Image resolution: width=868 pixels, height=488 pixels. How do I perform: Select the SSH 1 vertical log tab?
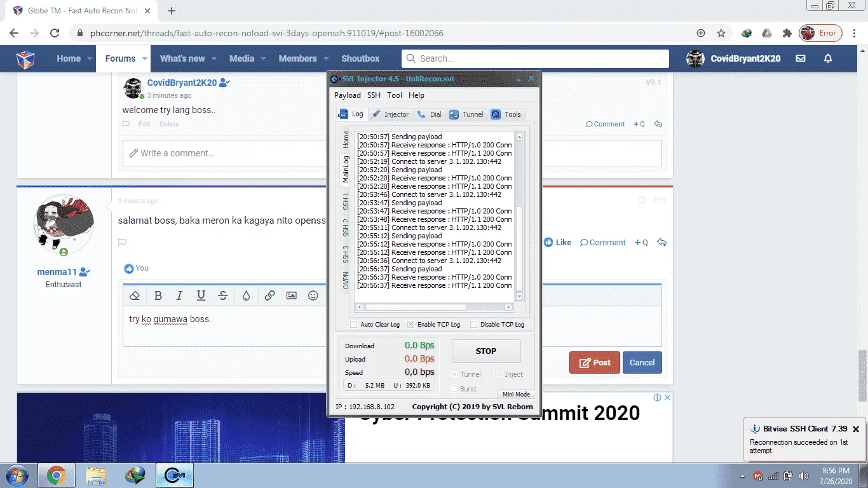coord(346,201)
